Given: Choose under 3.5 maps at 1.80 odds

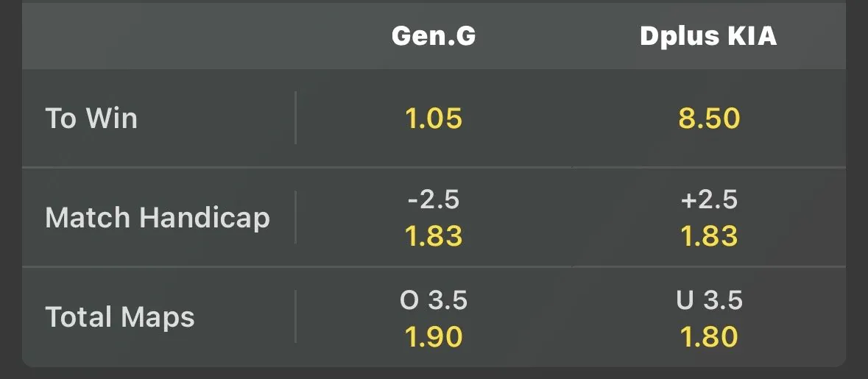Looking at the screenshot, I should click(709, 336).
